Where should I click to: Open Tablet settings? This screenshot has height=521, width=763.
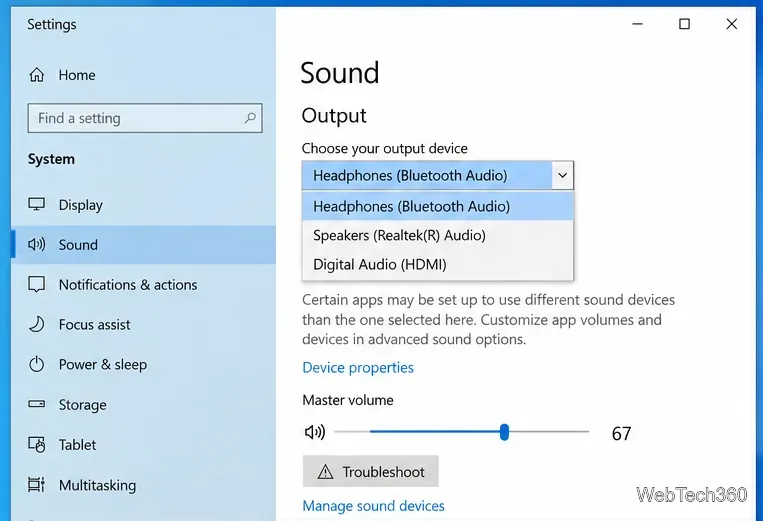tap(144, 445)
